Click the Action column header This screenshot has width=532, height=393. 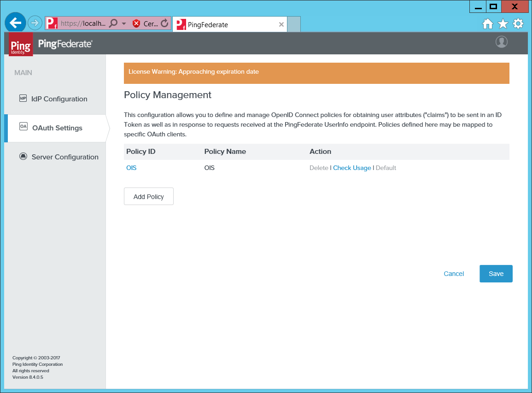(x=320, y=152)
